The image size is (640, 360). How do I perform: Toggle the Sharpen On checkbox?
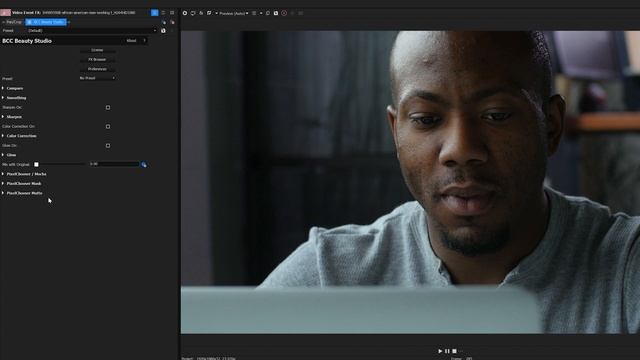click(x=108, y=107)
